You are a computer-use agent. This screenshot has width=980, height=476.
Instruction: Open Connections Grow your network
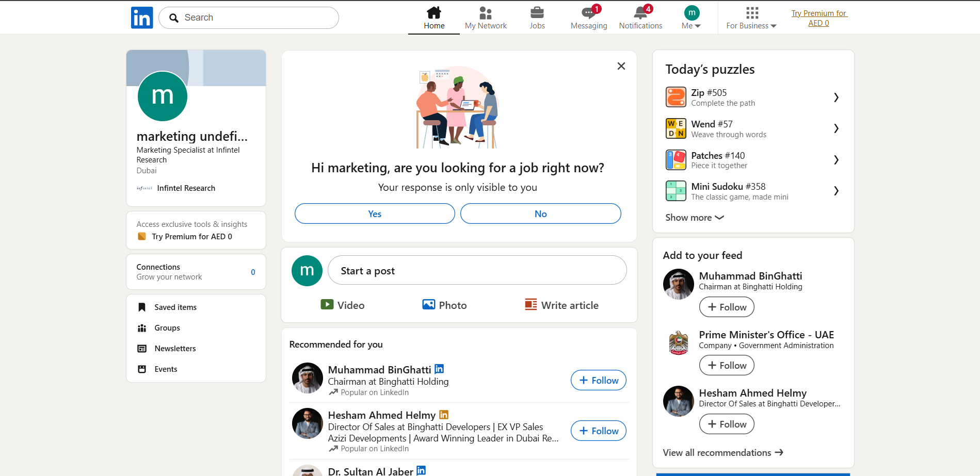point(196,272)
